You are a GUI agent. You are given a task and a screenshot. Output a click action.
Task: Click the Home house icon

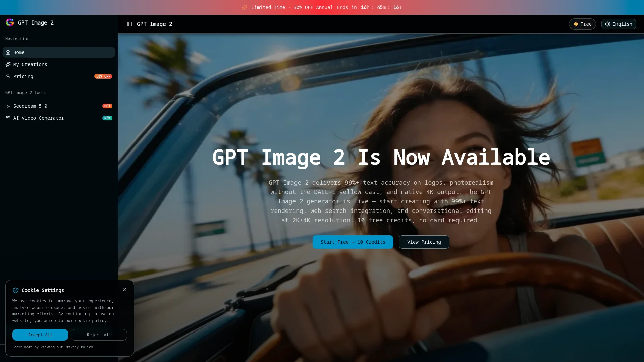[x=8, y=52]
